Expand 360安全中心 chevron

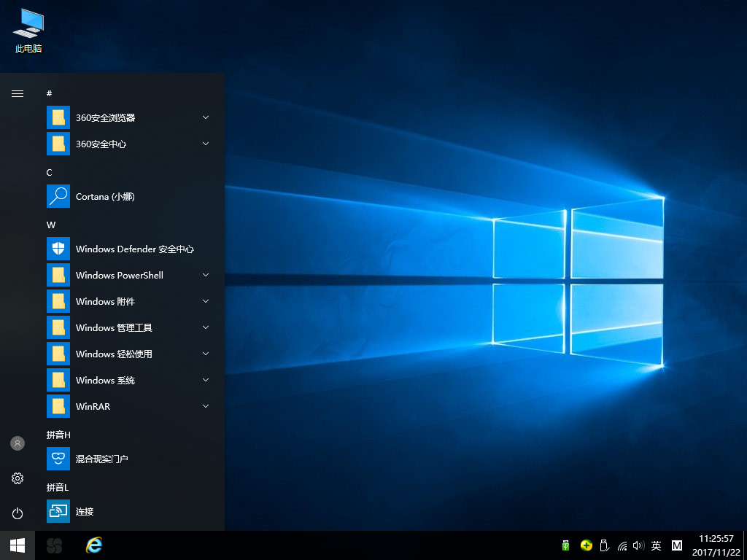point(206,144)
